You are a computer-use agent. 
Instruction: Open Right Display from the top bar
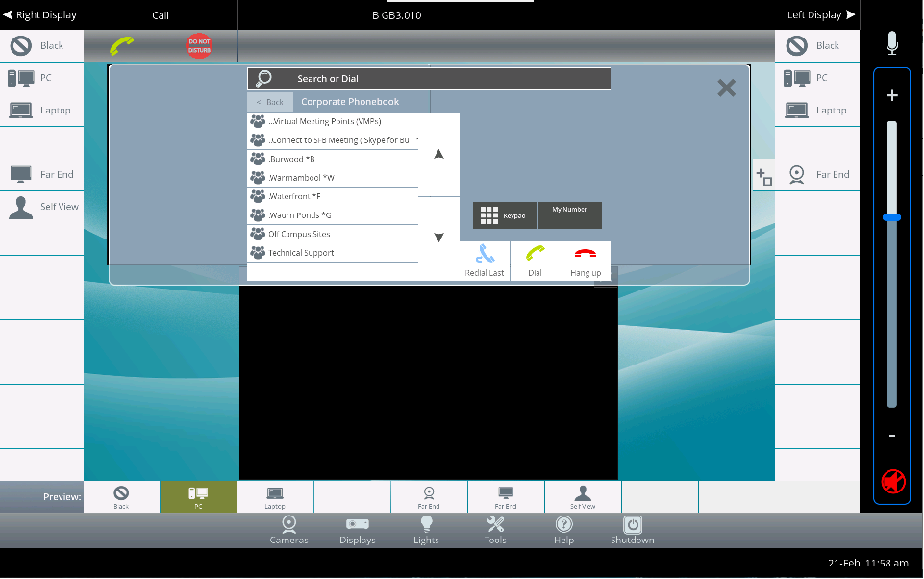(40, 14)
